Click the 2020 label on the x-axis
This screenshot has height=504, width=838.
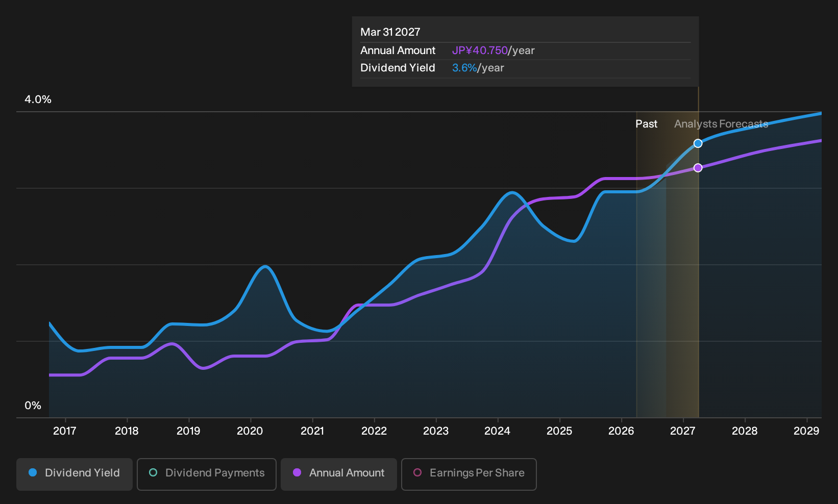coord(250,431)
